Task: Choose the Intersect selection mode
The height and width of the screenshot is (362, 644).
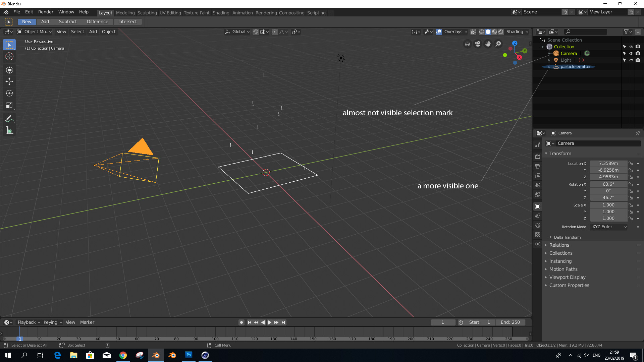Action: coord(127,22)
